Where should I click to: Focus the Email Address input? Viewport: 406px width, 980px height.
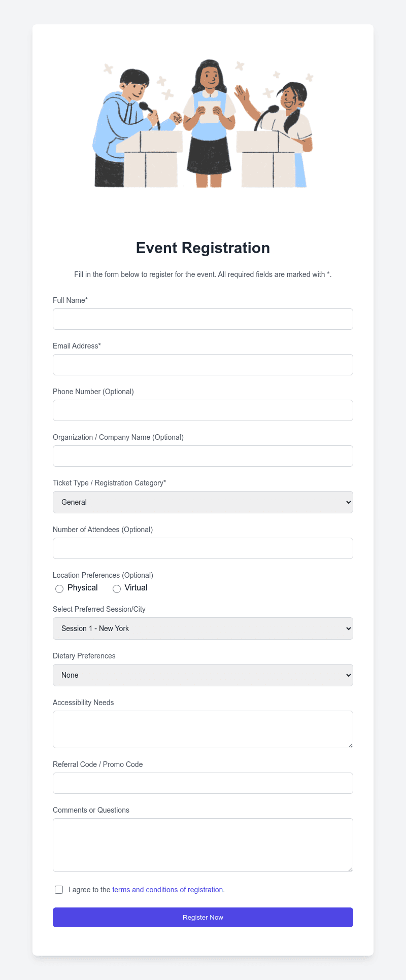click(x=202, y=364)
